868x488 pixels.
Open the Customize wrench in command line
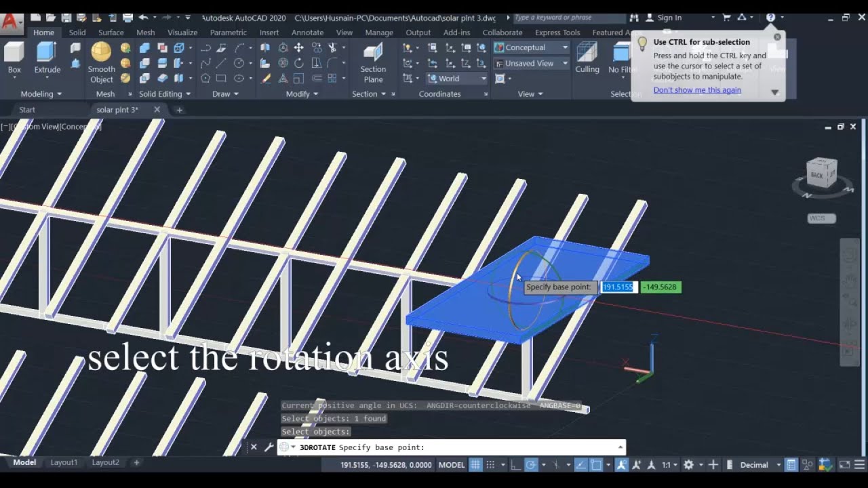[269, 447]
